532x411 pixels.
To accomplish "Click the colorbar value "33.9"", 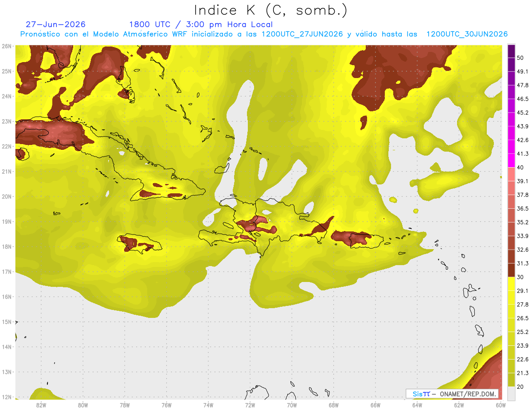I will click(x=522, y=236).
